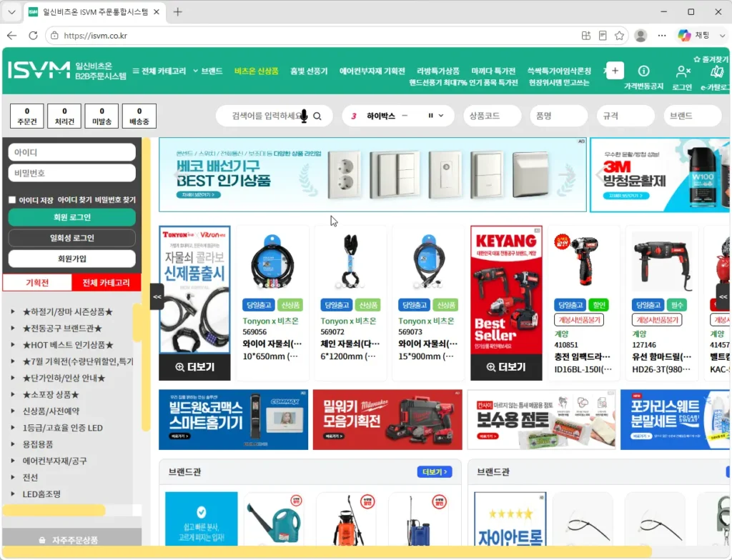Click the 비밀번호 input field

coord(72,173)
